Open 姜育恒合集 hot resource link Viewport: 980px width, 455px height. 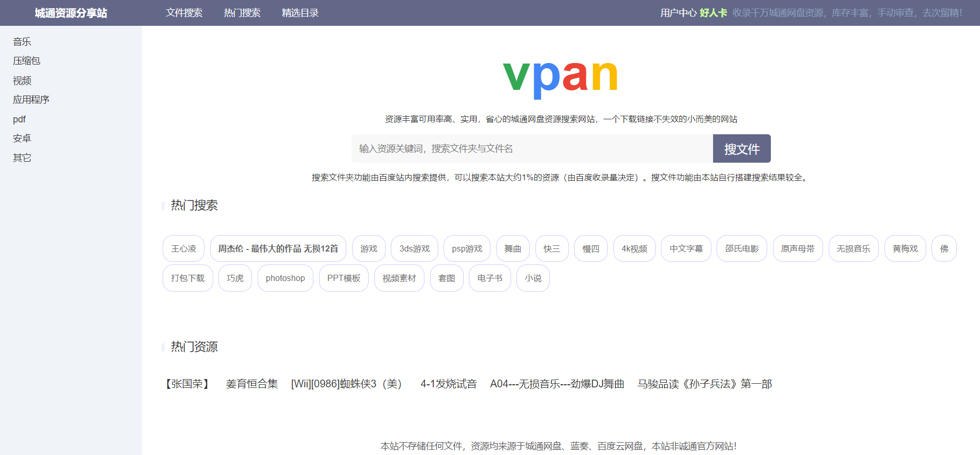point(252,384)
